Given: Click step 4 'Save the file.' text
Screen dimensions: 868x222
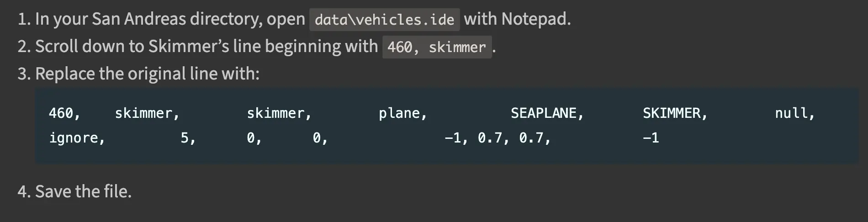Looking at the screenshot, I should tap(83, 191).
